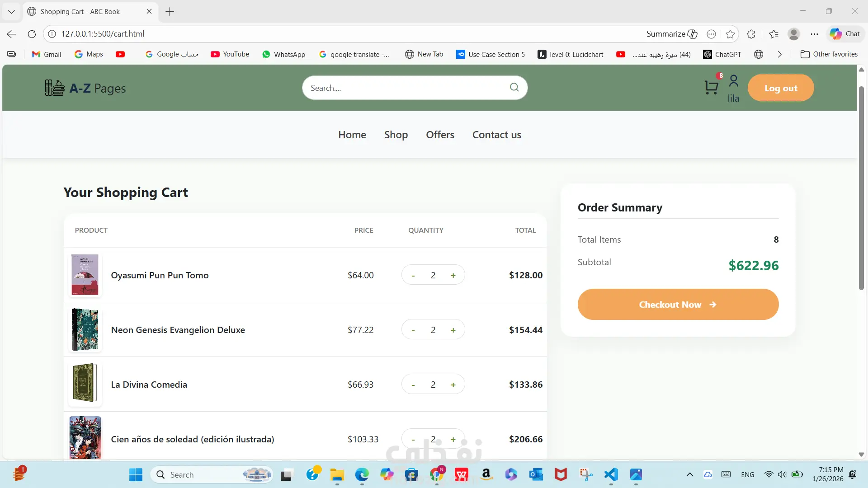Click the search magnifier icon in search bar
Viewport: 868px width, 488px height.
pyautogui.click(x=514, y=87)
